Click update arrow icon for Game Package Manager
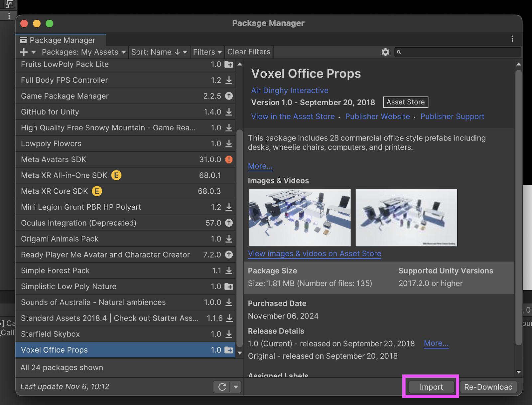This screenshot has width=532, height=405. (x=229, y=96)
